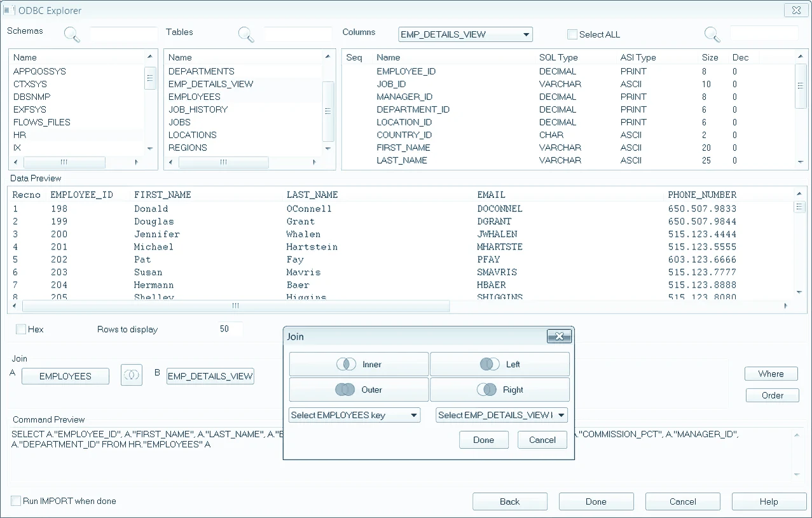Click Cancel in the Join dialog

click(542, 440)
